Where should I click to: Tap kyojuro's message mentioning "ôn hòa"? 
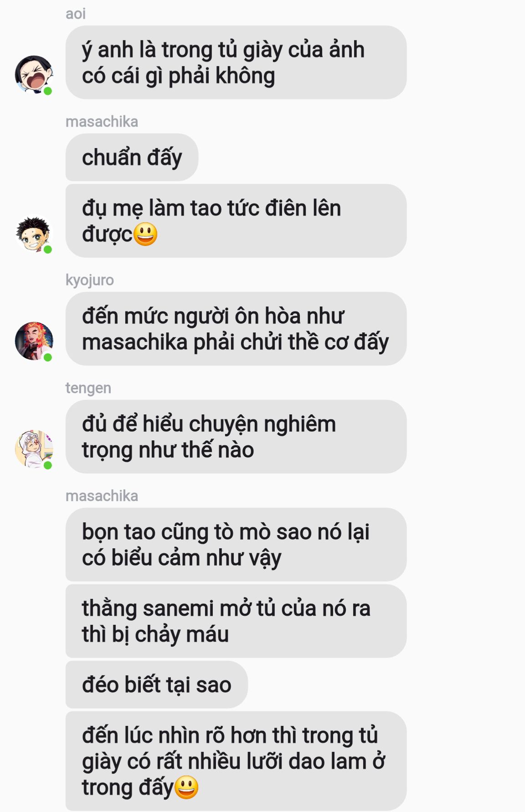(x=236, y=329)
